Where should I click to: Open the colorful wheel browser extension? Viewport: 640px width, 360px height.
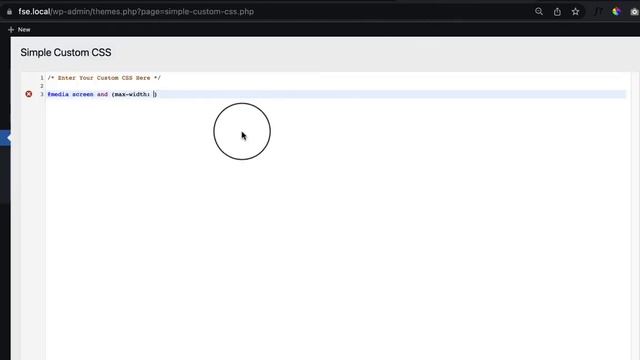coord(616,12)
